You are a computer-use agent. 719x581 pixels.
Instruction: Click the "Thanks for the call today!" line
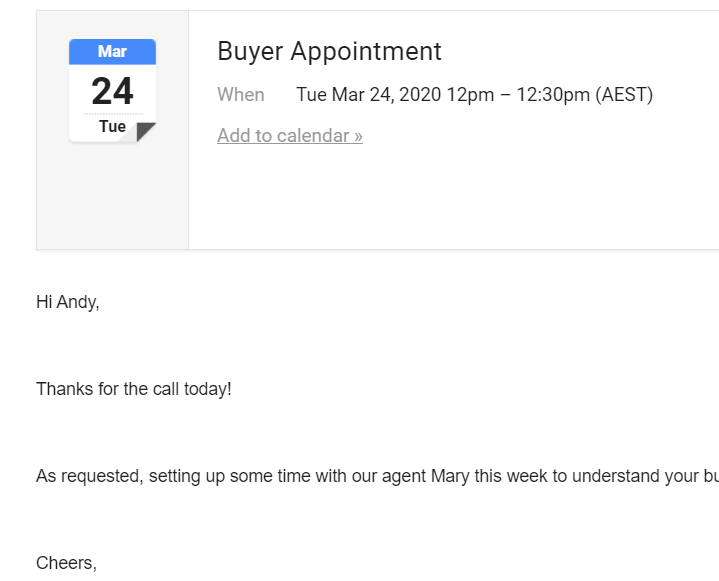click(134, 389)
